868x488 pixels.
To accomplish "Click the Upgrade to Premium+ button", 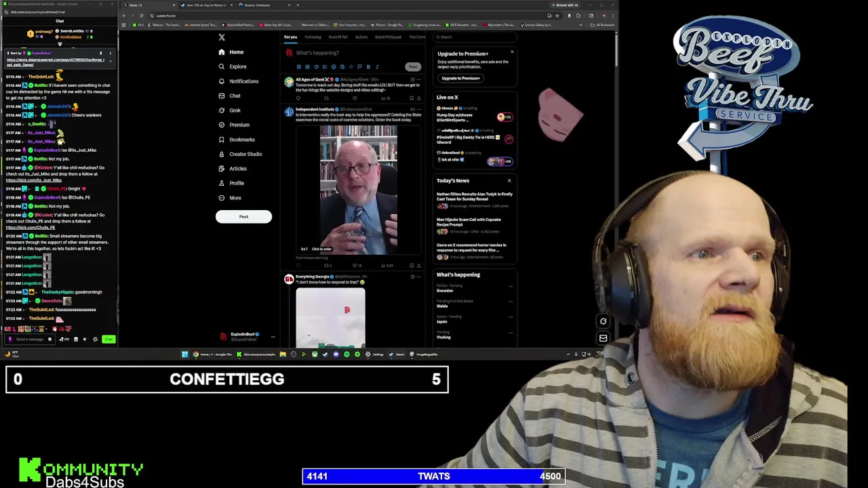I will coord(460,78).
